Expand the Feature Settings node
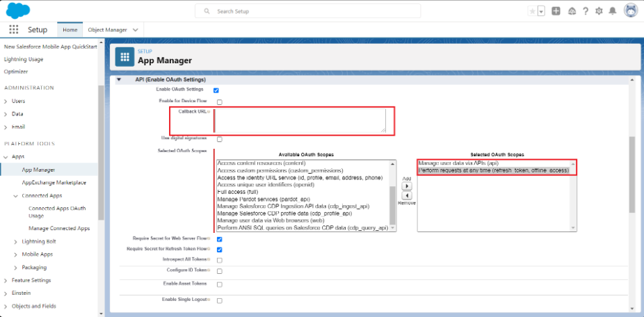 [x=6, y=280]
